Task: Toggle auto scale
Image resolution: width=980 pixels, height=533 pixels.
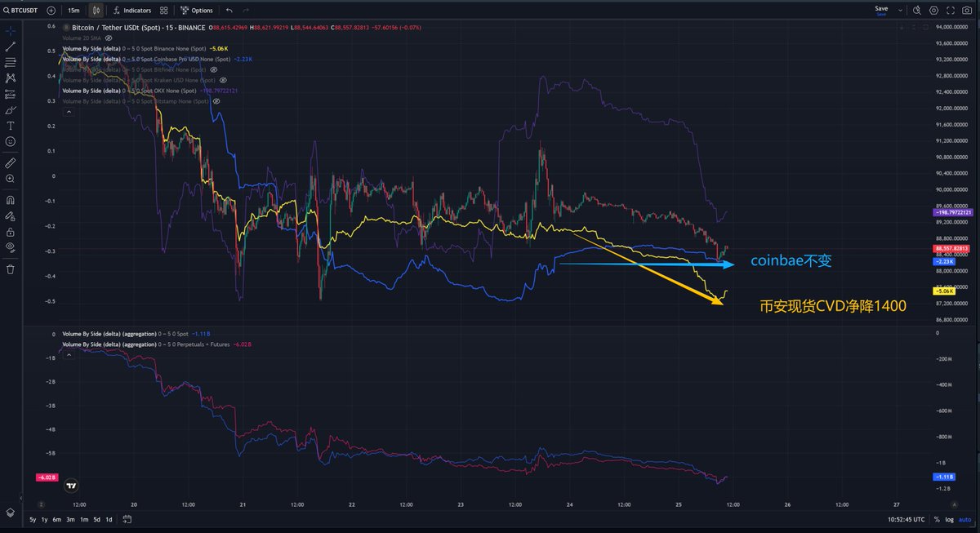Action: (x=965, y=519)
